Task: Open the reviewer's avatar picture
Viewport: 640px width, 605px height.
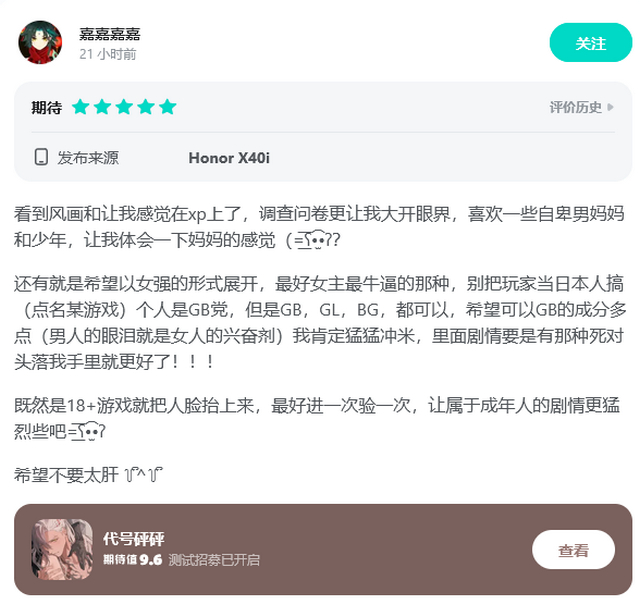Action: click(x=40, y=42)
